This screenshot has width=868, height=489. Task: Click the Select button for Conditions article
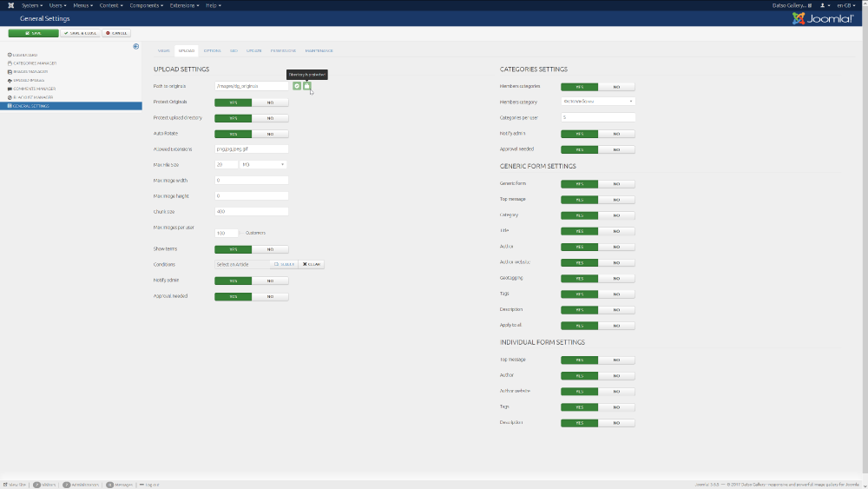pyautogui.click(x=284, y=264)
